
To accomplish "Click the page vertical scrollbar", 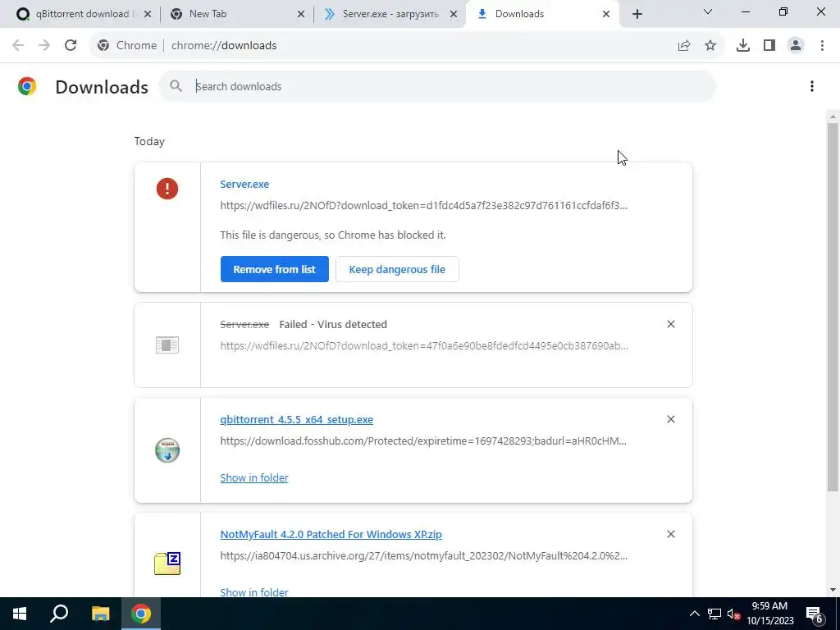I will point(833,307).
